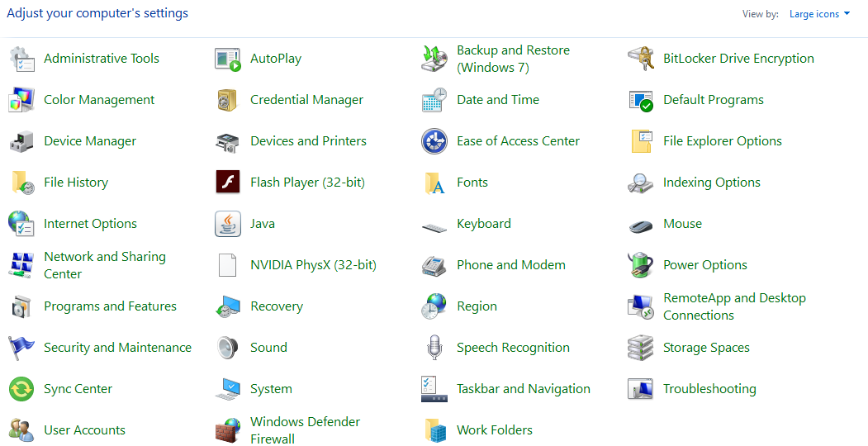Click the Indexing Options icon
This screenshot has height=446, width=868.
pyautogui.click(x=641, y=183)
